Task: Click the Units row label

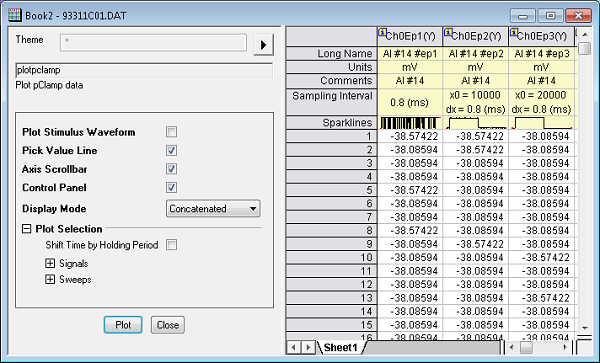Action: (x=331, y=67)
